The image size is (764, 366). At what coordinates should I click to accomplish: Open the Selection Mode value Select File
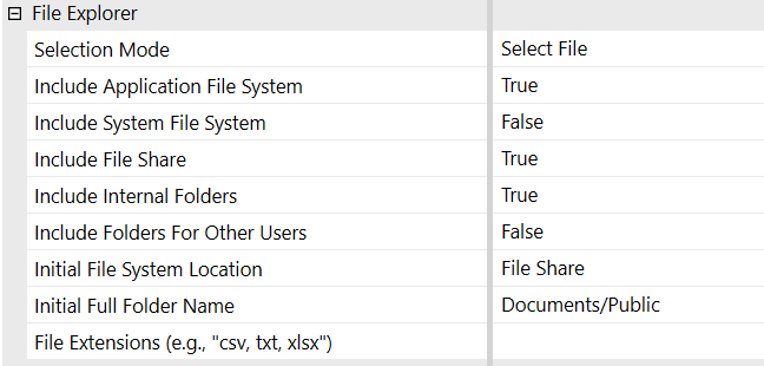coord(628,49)
